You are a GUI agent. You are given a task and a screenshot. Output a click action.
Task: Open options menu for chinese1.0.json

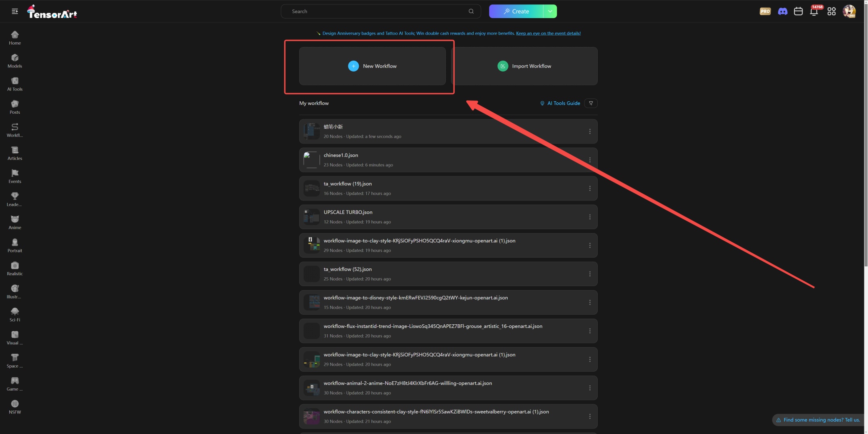tap(590, 160)
